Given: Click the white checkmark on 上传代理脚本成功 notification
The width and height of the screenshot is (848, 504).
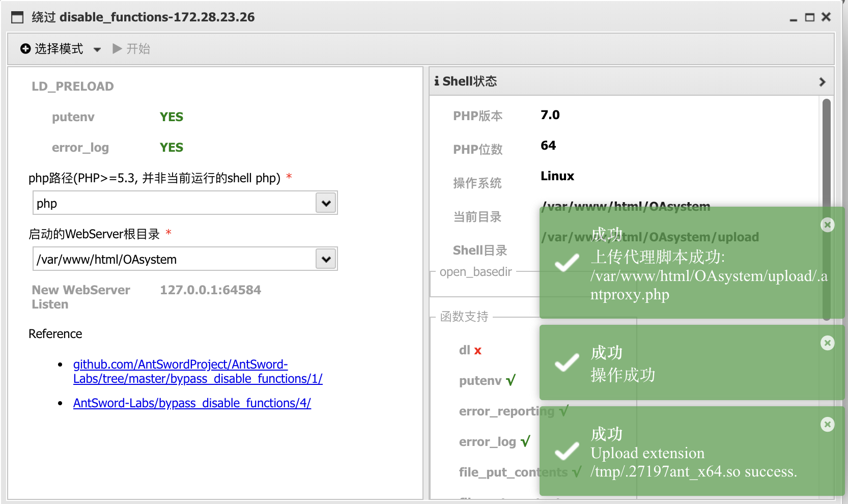Looking at the screenshot, I should point(567,263).
